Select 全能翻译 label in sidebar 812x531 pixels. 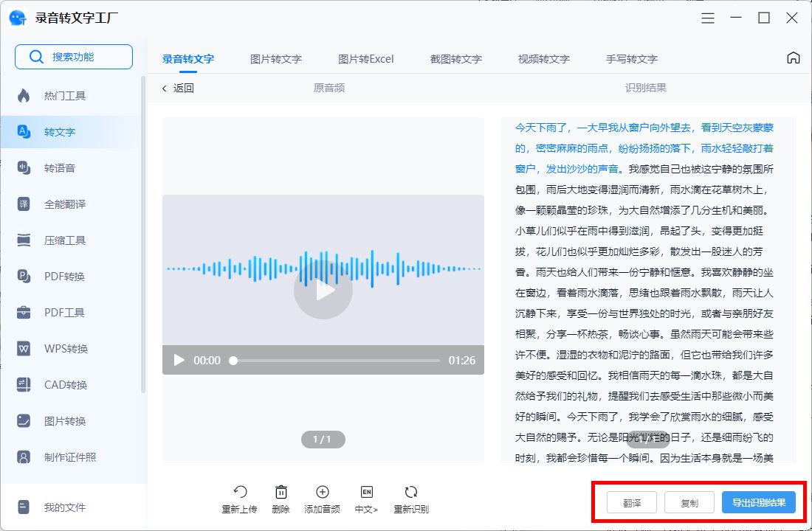(65, 204)
